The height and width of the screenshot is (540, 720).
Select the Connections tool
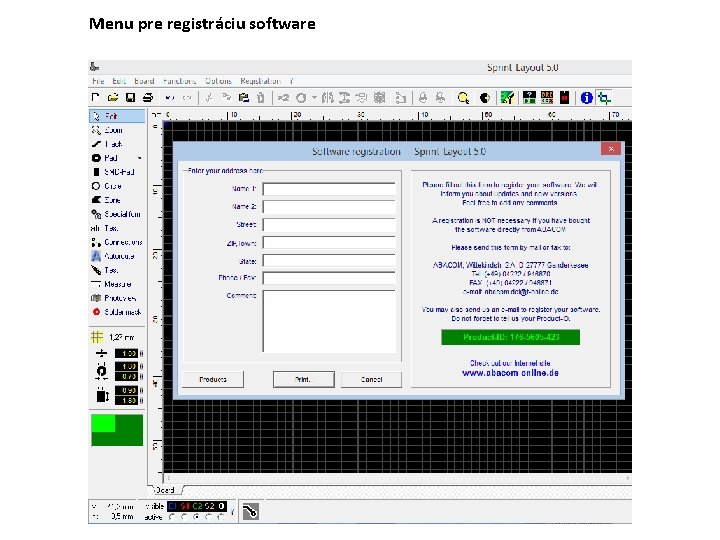[x=117, y=242]
